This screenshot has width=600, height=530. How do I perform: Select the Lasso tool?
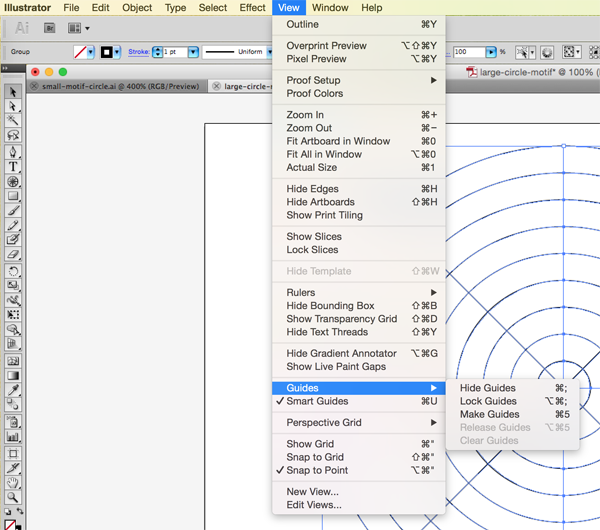pyautogui.click(x=13, y=135)
